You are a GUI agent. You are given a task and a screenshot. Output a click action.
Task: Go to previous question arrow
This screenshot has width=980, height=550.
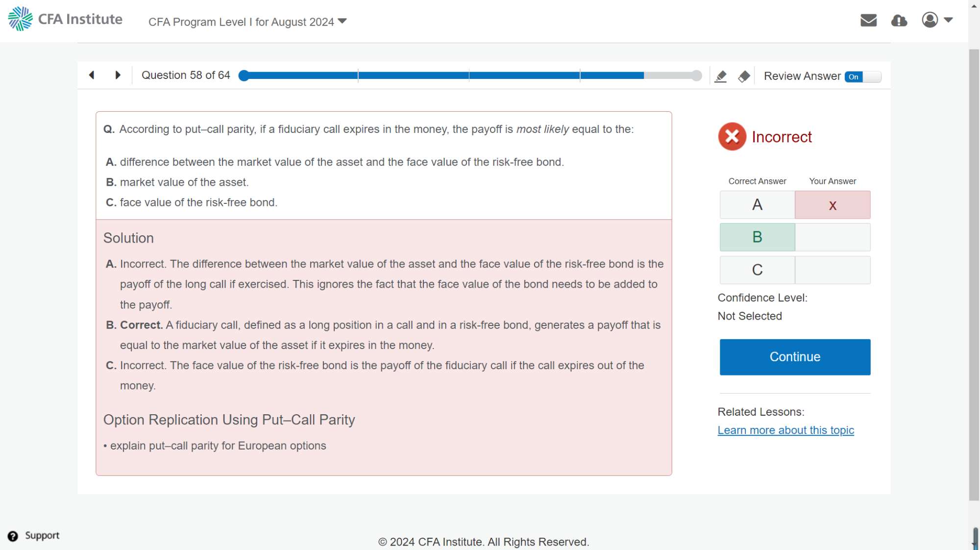[x=92, y=75]
